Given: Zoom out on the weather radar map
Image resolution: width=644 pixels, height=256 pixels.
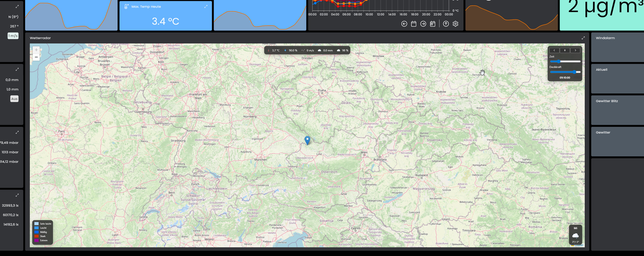Looking at the screenshot, I should [x=36, y=57].
